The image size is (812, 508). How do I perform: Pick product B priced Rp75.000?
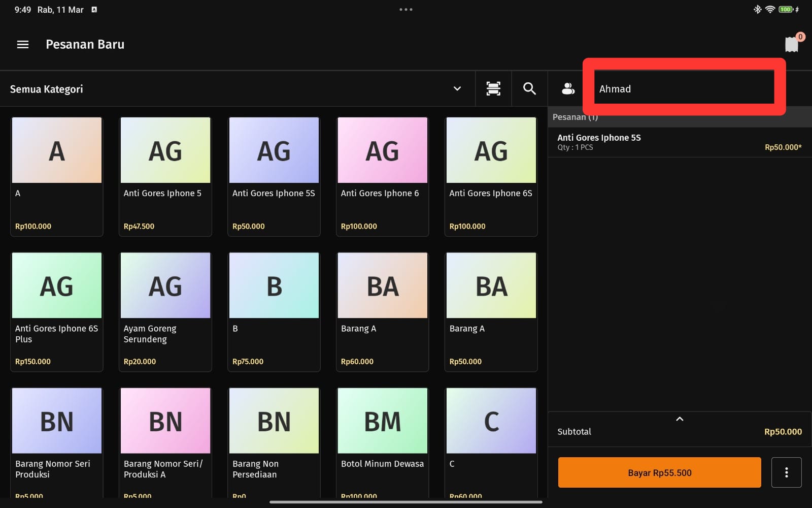(x=274, y=311)
